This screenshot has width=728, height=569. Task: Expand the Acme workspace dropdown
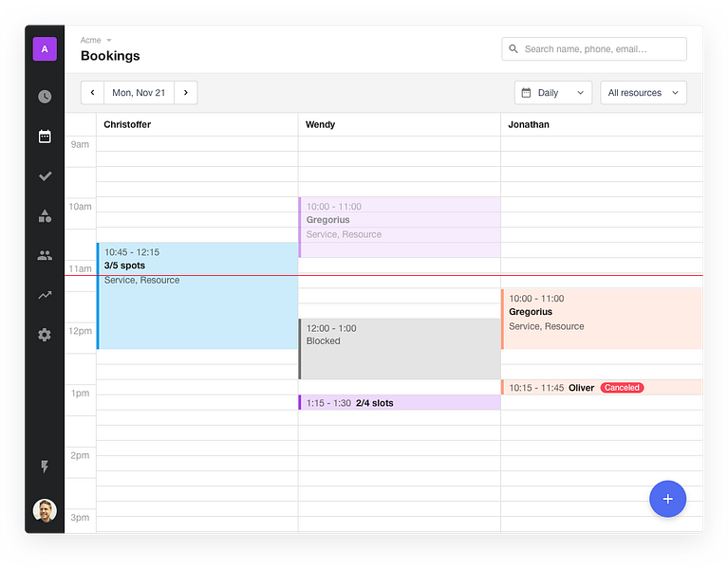[96, 40]
